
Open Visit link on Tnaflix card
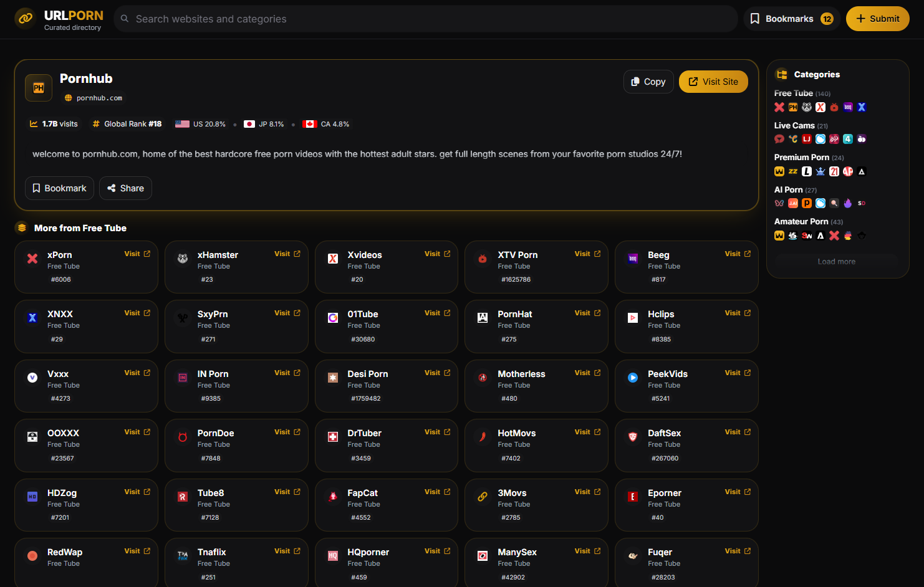pos(287,551)
